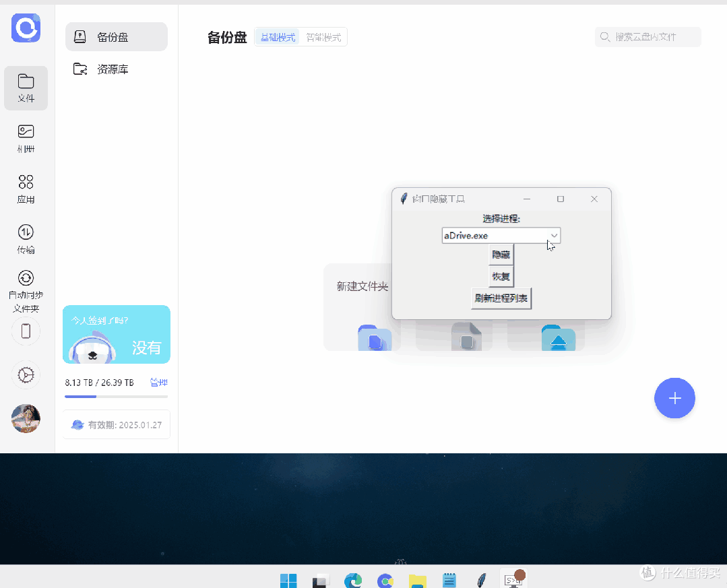This screenshot has width=727, height=588.
Task: Click the 隐藏 button in the tool window
Action: pyautogui.click(x=501, y=255)
